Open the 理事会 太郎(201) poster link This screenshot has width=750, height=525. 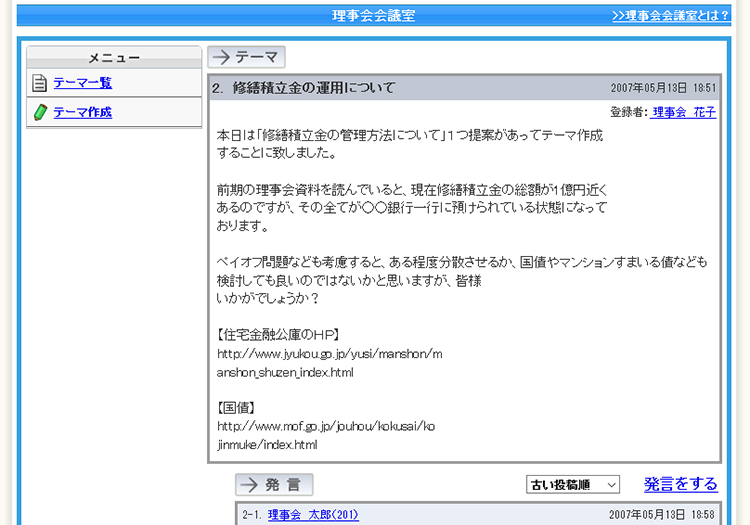point(313,515)
